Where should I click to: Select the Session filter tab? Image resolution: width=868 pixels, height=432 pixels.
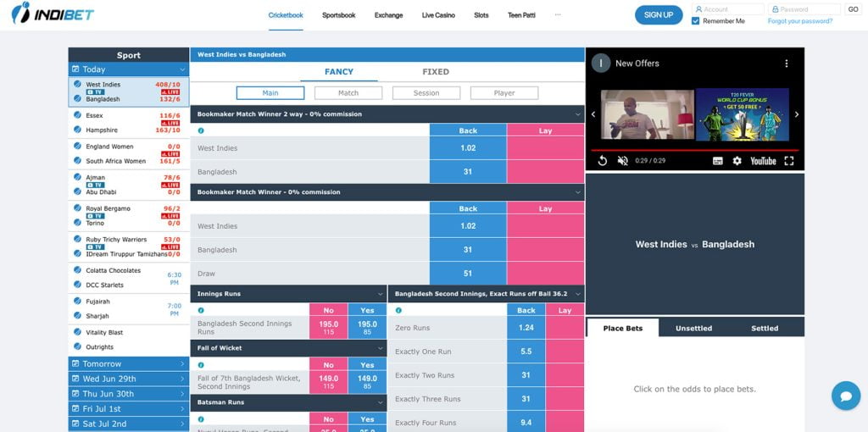point(426,93)
